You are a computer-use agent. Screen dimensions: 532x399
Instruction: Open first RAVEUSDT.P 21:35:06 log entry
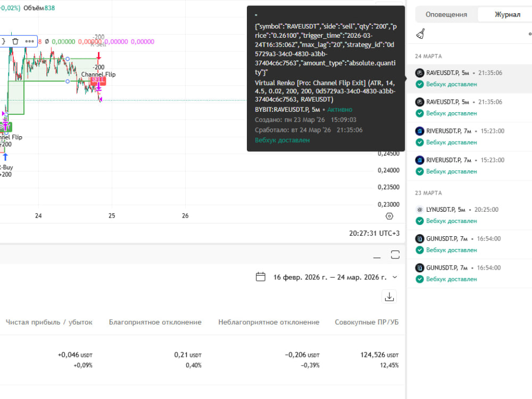coord(470,79)
